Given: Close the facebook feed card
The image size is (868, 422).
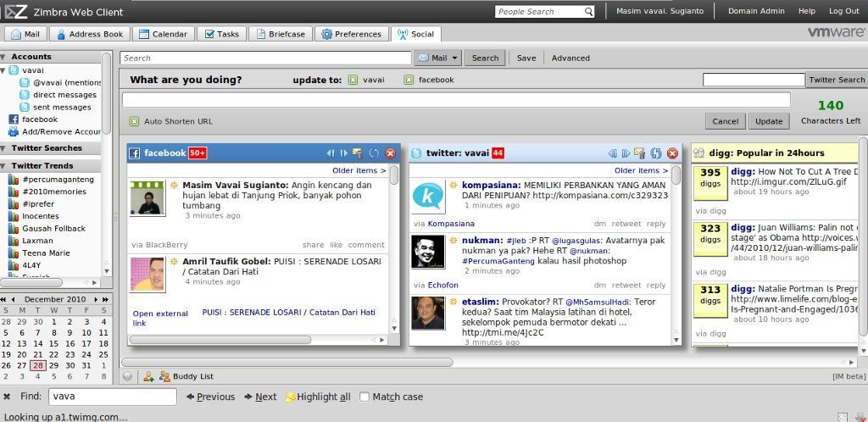Looking at the screenshot, I should (x=390, y=153).
